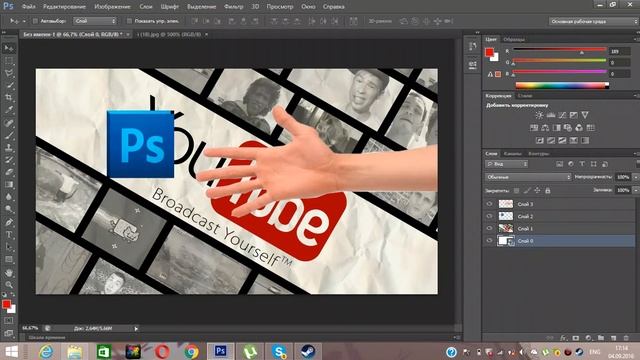Viewport: 640px width, 360px height.
Task: Expand the Move tool preset picker arrow
Action: pos(24,21)
